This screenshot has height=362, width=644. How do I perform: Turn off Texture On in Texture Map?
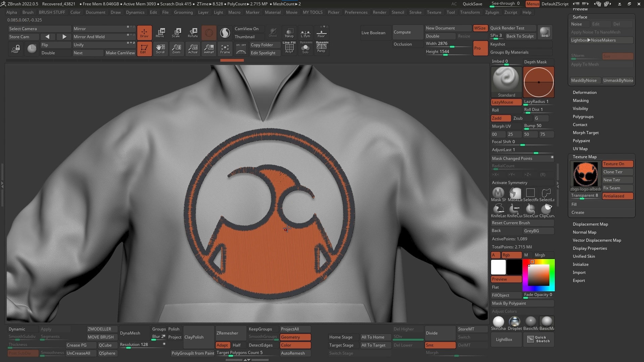coord(617,164)
